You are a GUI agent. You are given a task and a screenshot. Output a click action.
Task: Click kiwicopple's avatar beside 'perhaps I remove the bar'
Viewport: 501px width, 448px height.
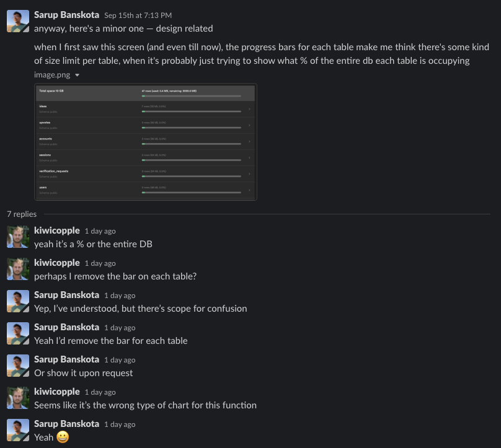coord(18,269)
